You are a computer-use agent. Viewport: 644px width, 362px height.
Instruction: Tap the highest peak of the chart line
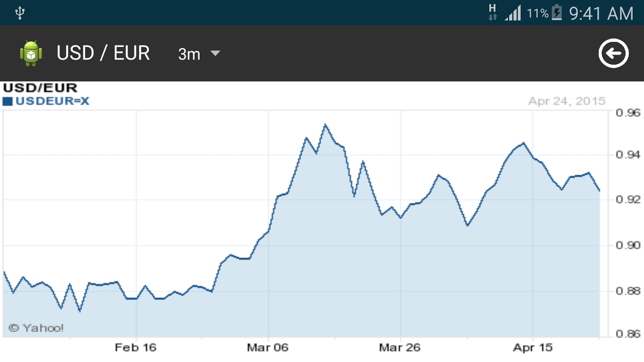coord(325,125)
